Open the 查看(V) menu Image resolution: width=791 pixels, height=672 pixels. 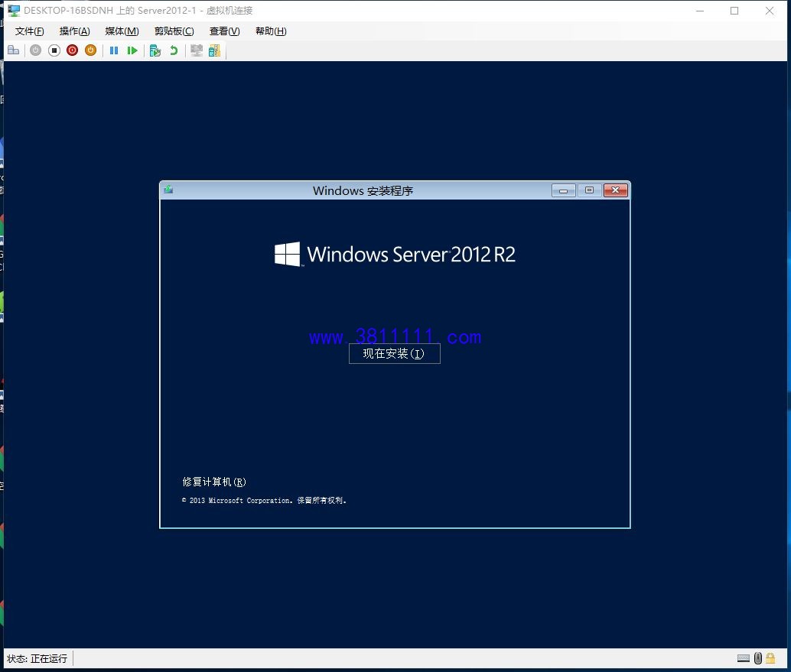point(224,31)
